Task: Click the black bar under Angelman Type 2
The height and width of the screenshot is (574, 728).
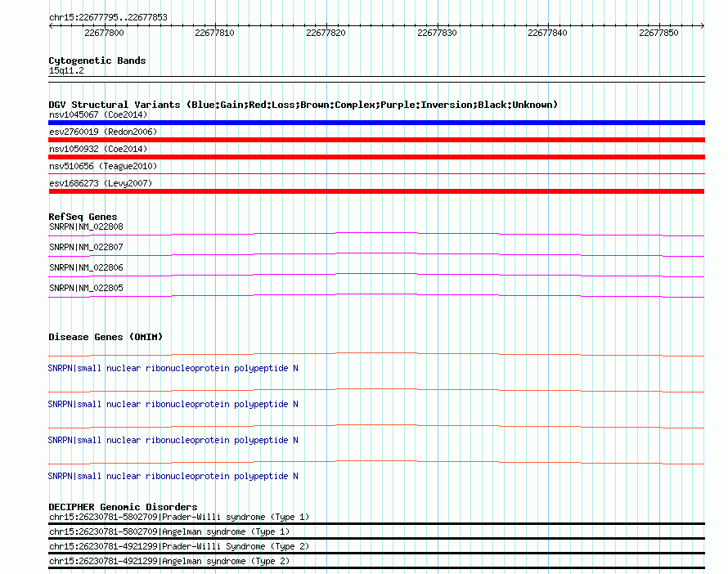Action: [x=376, y=568]
